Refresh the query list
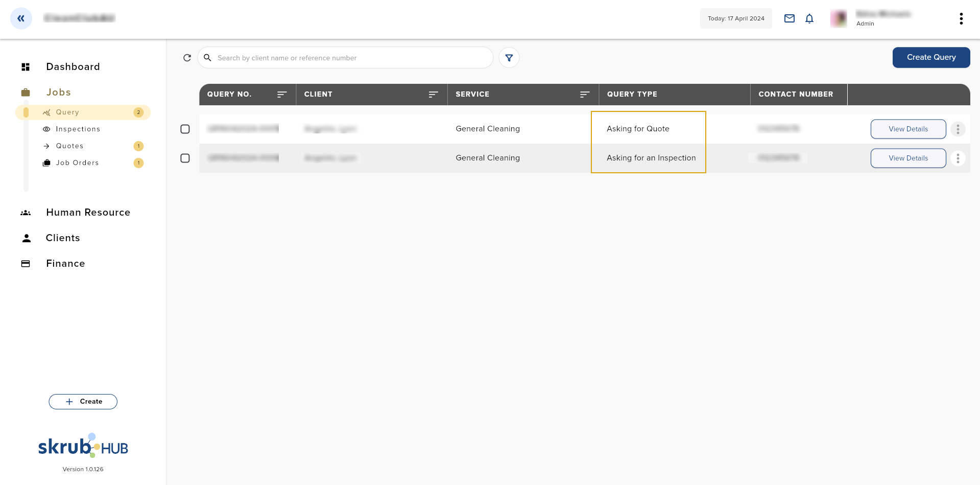Image resolution: width=980 pixels, height=485 pixels. coord(187,58)
